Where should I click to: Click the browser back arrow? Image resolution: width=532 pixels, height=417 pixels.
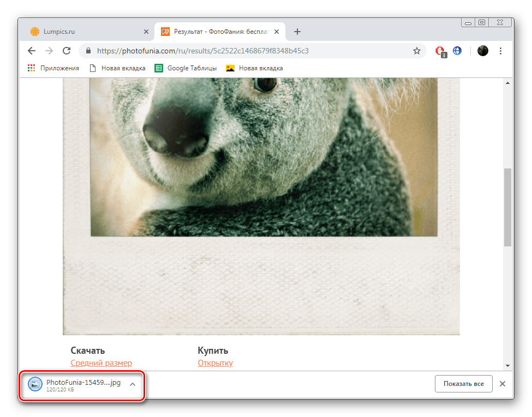32,51
